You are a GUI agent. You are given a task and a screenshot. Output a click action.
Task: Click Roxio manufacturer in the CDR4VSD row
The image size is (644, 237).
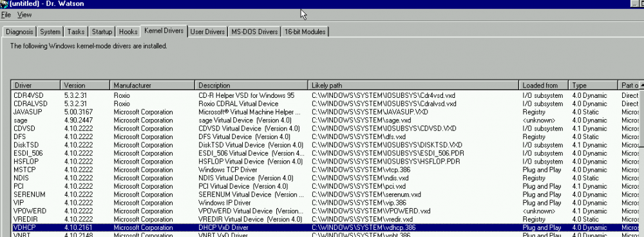122,95
